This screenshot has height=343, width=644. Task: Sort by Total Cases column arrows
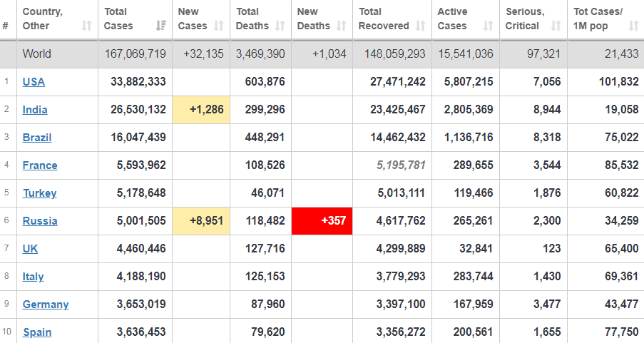pyautogui.click(x=160, y=26)
